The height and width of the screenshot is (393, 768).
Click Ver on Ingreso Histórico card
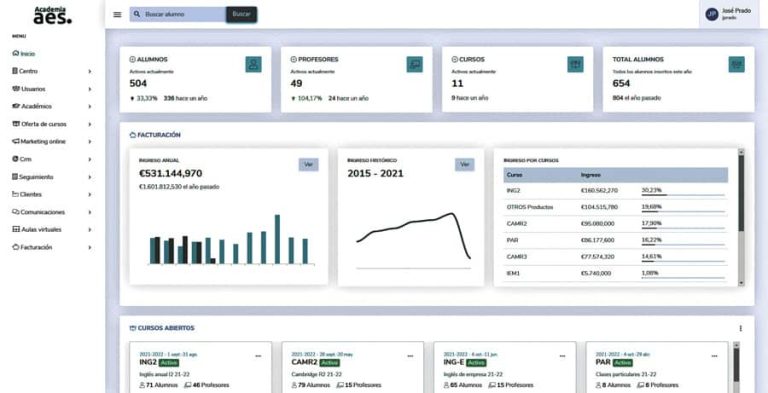[x=464, y=165]
